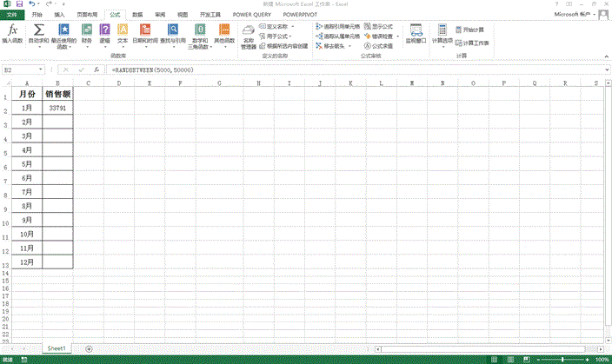Click the formula bar containing RANDBETWEEN formula

348,69
